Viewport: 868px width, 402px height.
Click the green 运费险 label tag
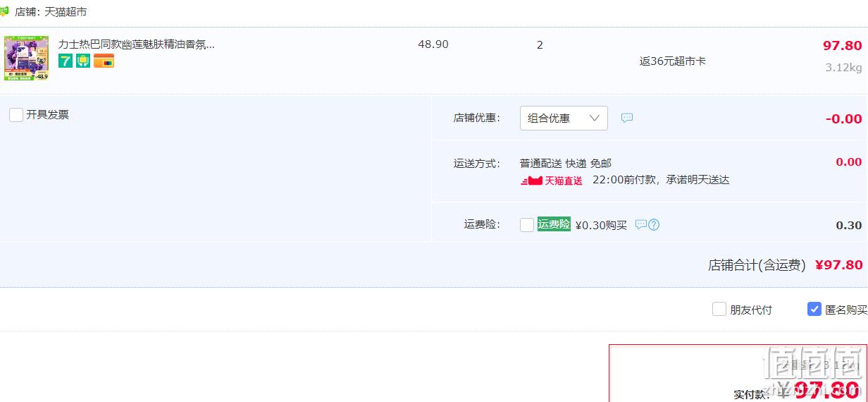pyautogui.click(x=554, y=224)
